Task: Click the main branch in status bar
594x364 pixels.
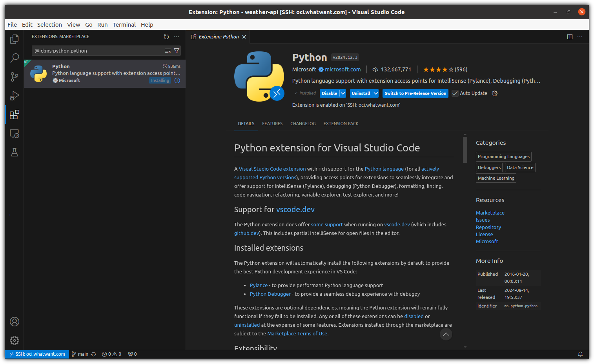Action: [80, 354]
